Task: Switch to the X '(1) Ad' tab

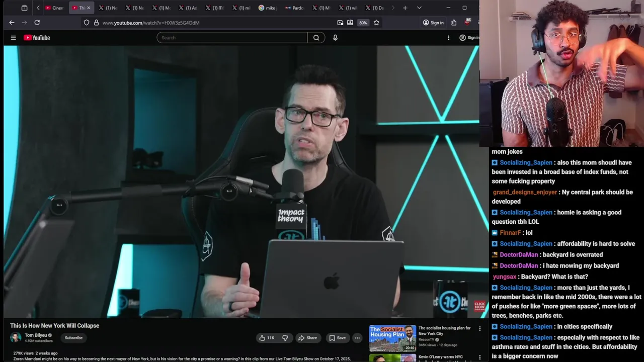Action: coord(188,8)
